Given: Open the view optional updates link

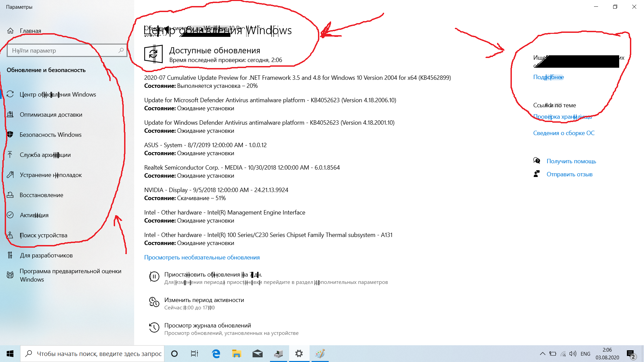Looking at the screenshot, I should pos(202,257).
